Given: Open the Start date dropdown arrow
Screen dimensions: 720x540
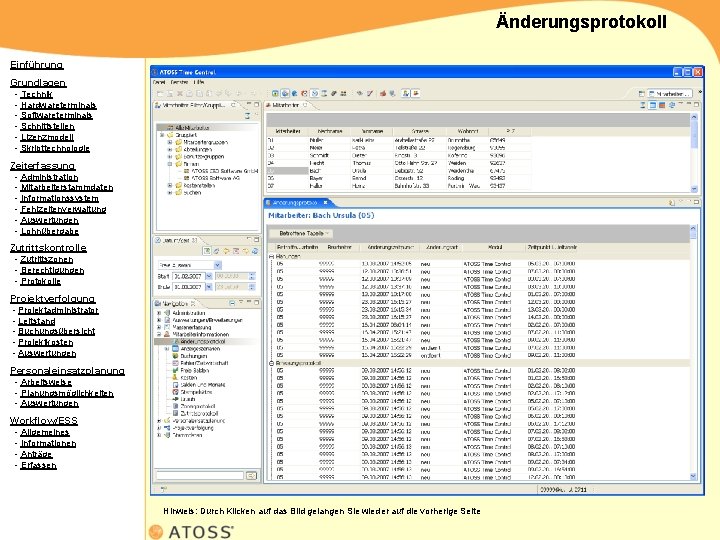Looking at the screenshot, I should pyautogui.click(x=209, y=276).
